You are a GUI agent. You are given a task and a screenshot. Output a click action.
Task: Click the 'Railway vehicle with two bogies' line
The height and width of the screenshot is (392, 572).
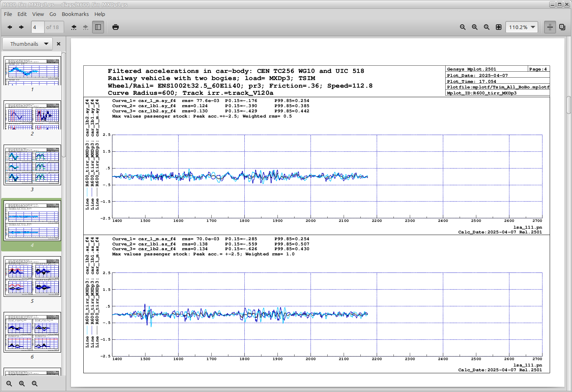[212, 78]
